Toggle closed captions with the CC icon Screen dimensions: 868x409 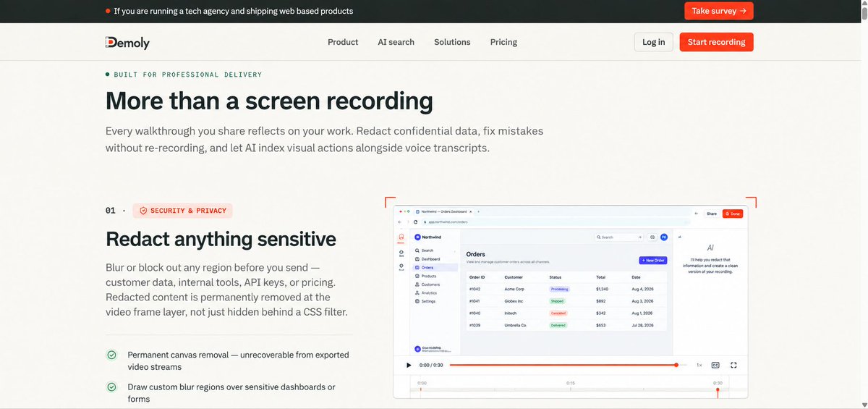715,365
